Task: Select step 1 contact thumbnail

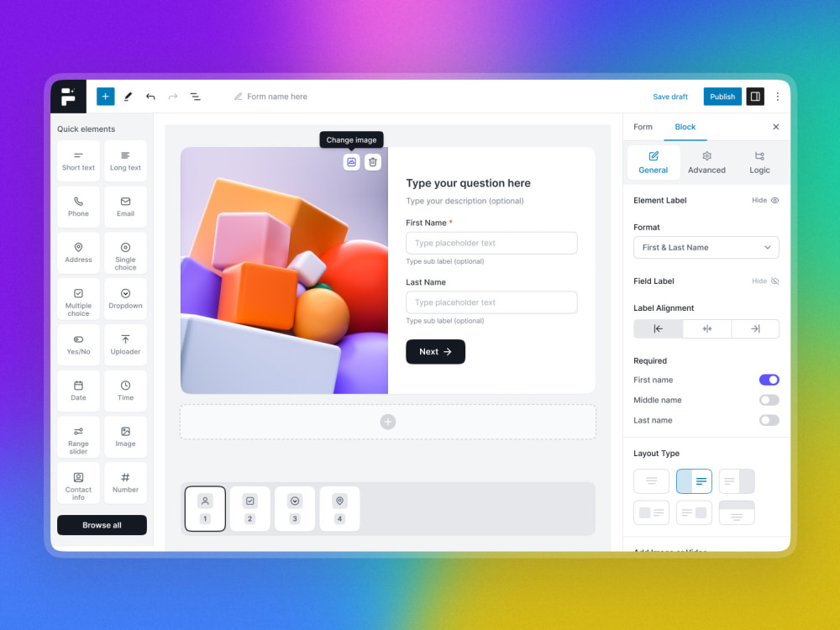Action: click(205, 509)
